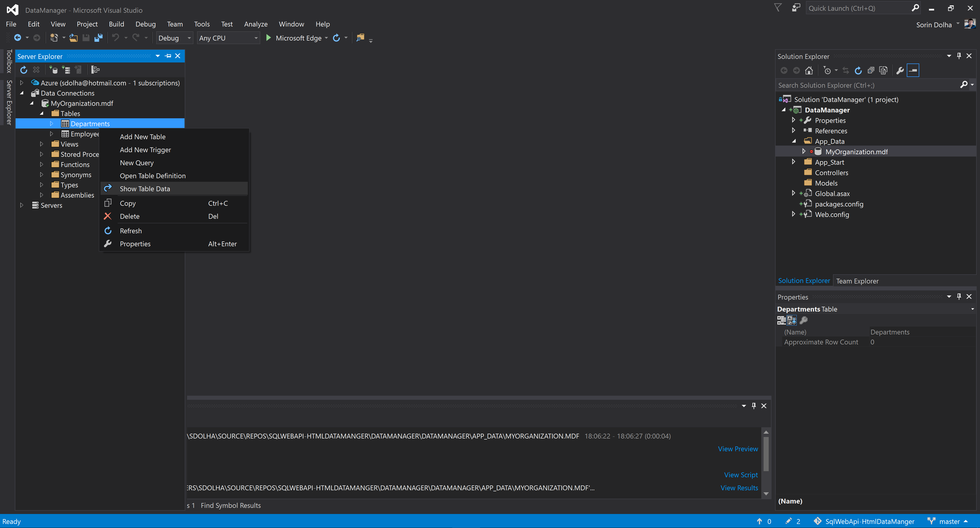Expand the Views folder in Server Explorer
980x528 pixels.
pos(41,144)
